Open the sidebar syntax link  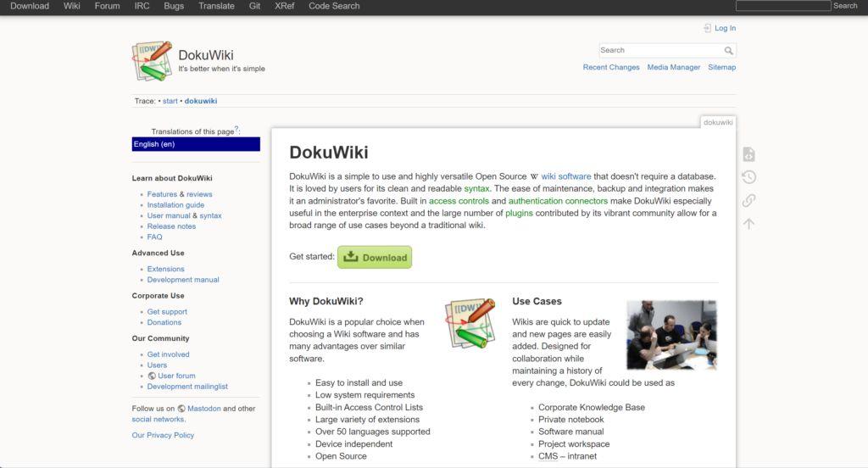pyautogui.click(x=210, y=215)
